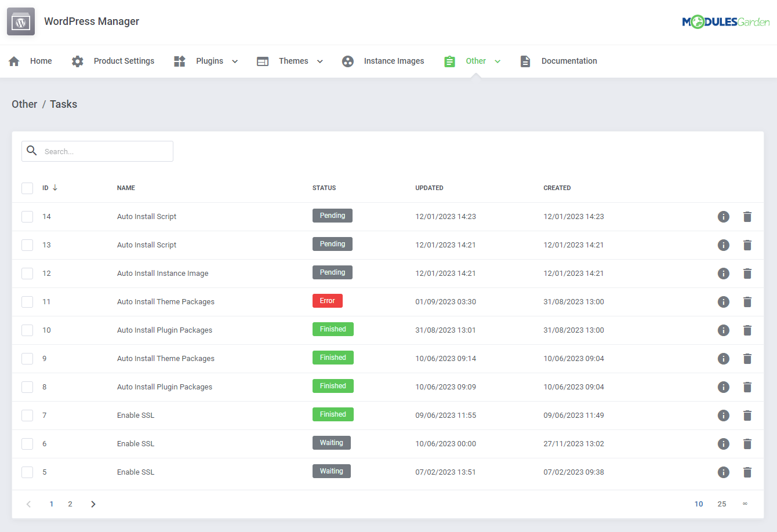The width and height of the screenshot is (777, 532).
Task: Mark the checkbox for task 5
Action: click(x=27, y=472)
